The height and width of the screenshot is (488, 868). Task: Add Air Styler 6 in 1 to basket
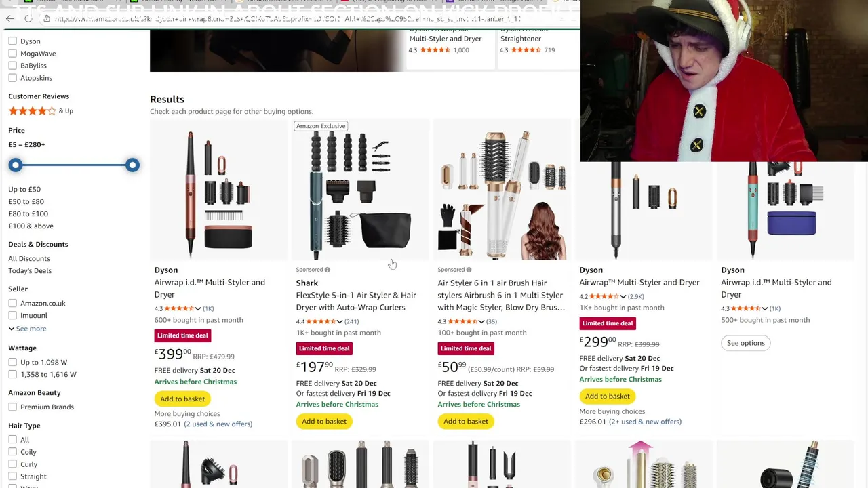pyautogui.click(x=466, y=422)
